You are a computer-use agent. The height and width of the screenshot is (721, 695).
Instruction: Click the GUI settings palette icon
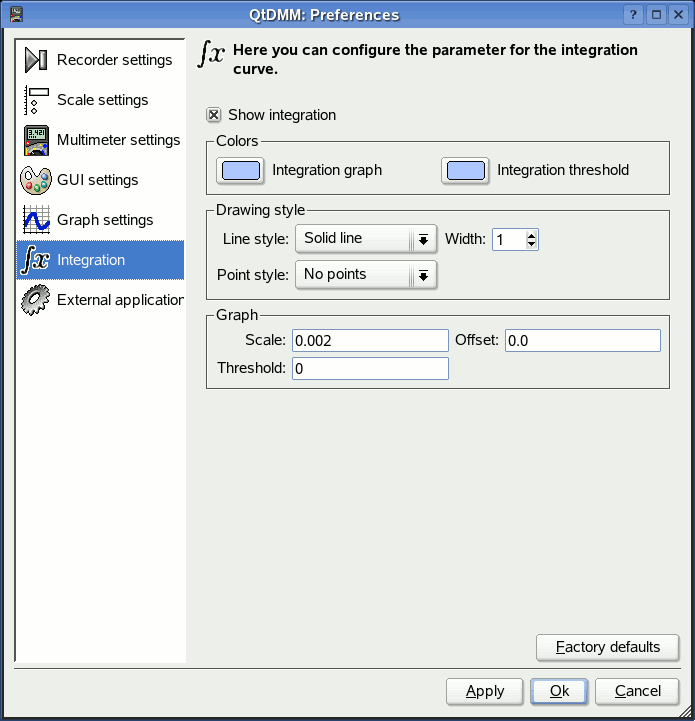coord(36,180)
